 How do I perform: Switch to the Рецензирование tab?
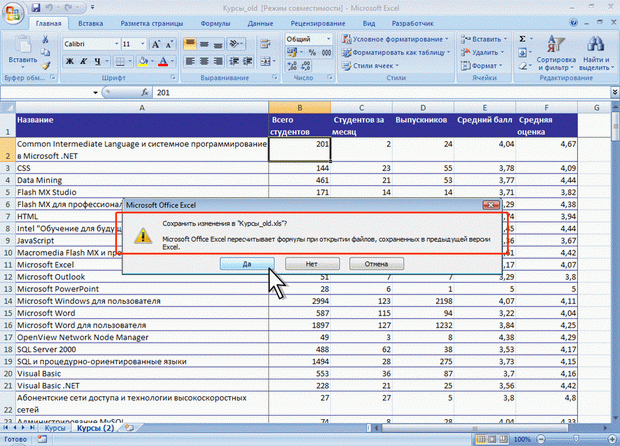318,23
